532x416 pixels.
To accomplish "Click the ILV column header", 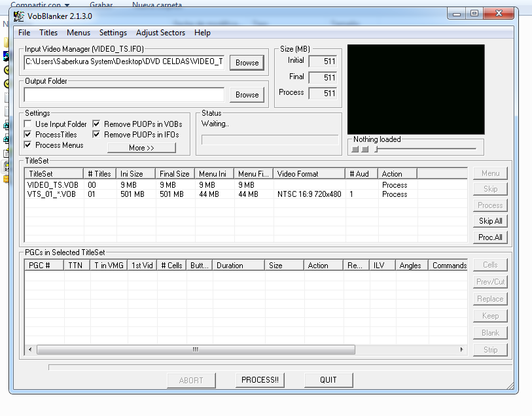I will (x=382, y=266).
